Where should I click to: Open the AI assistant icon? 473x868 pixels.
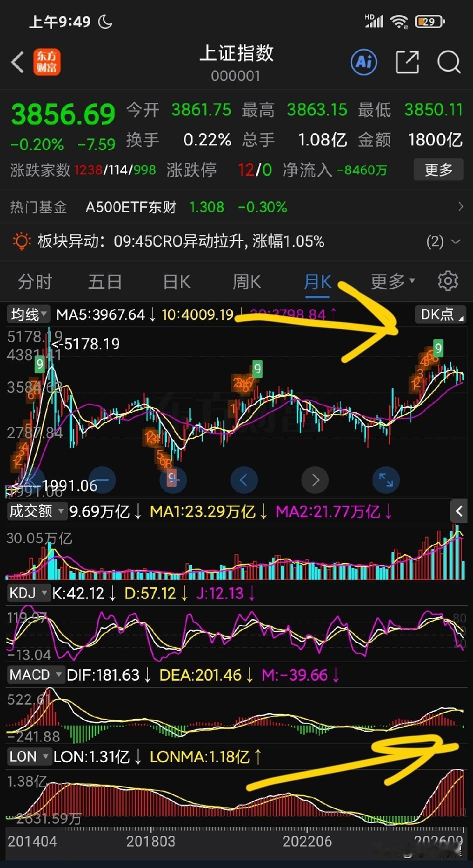[x=364, y=62]
